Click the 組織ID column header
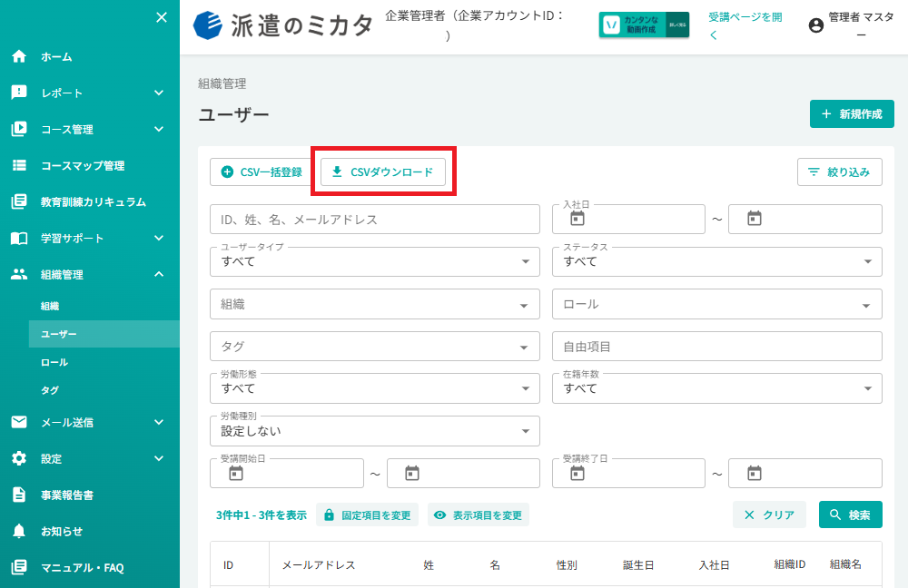Viewport: 908px width, 588px height. coord(790,564)
